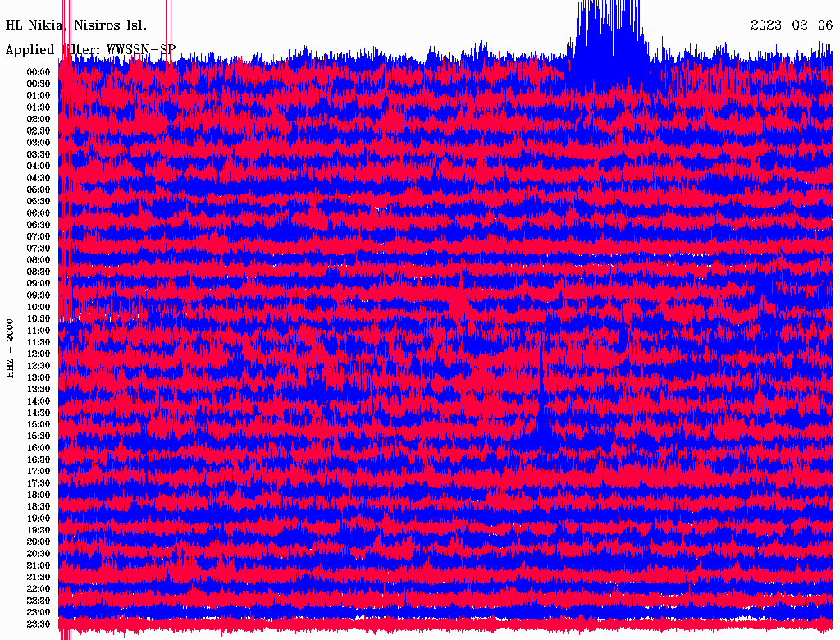Select the 22:30 time row label
This screenshot has width=840, height=640.
click(39, 601)
